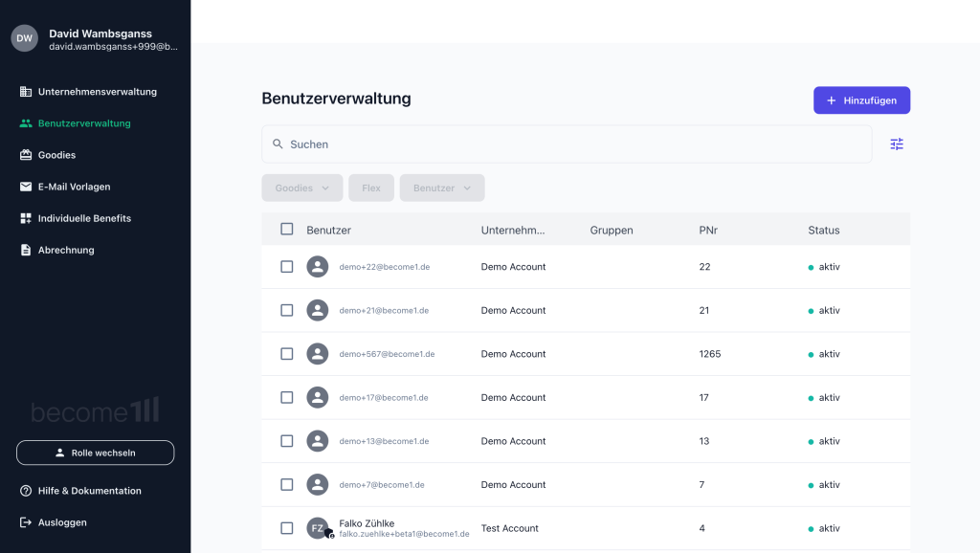Screen dimensions: 980x553
Task: Expand the Benutzer filter dropdown
Action: click(x=442, y=188)
